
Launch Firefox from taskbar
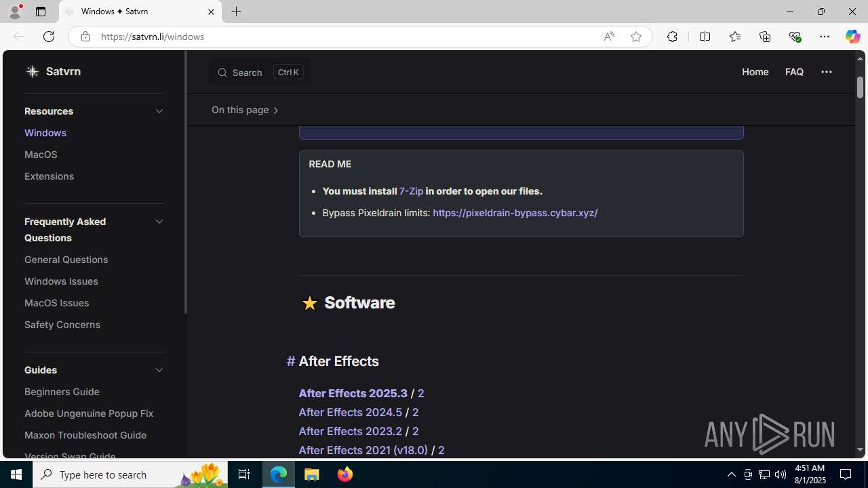point(344,474)
